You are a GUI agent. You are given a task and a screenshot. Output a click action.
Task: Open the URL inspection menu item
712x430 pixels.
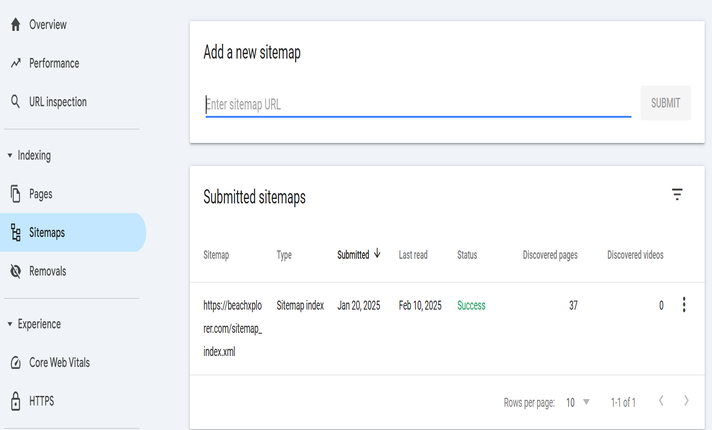[x=58, y=102]
